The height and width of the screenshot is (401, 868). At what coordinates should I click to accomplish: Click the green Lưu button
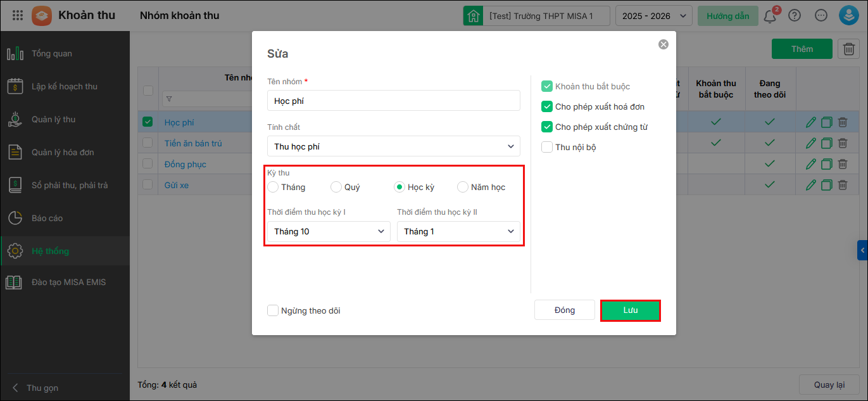(630, 310)
